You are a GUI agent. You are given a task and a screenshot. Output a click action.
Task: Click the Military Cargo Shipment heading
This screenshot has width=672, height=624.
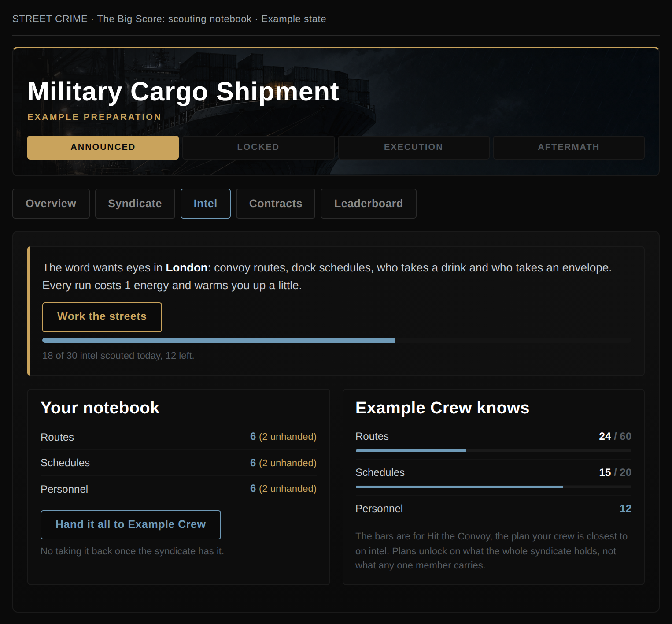point(183,92)
